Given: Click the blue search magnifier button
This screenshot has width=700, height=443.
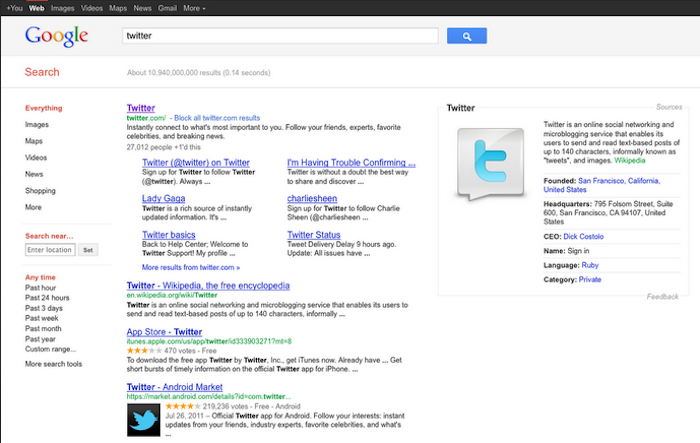Looking at the screenshot, I should click(467, 36).
